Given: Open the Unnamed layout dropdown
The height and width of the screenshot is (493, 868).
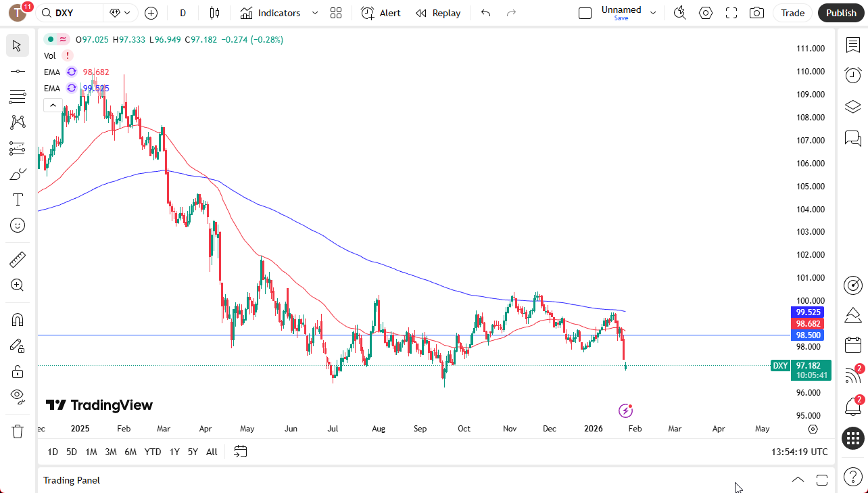Looking at the screenshot, I should click(652, 11).
